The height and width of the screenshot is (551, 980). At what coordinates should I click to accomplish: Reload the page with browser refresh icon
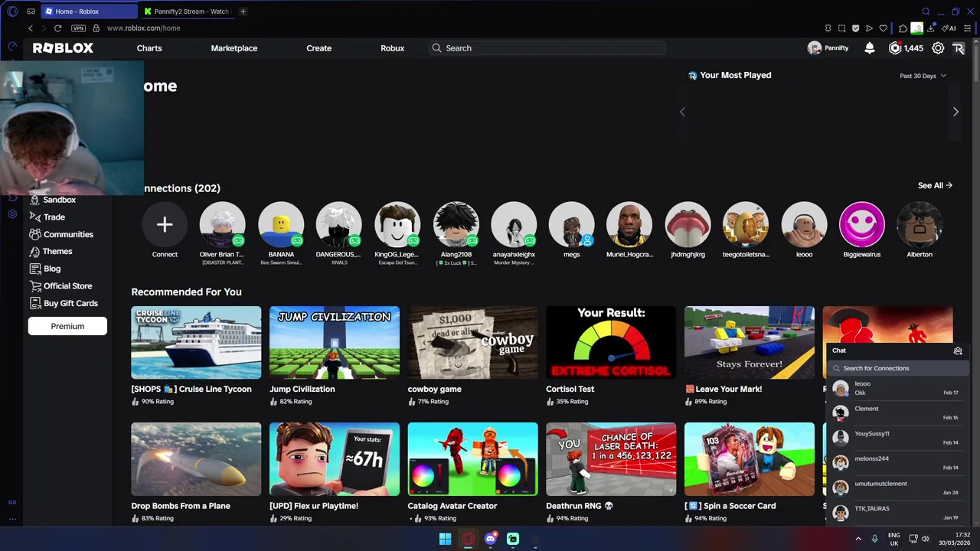tap(57, 28)
